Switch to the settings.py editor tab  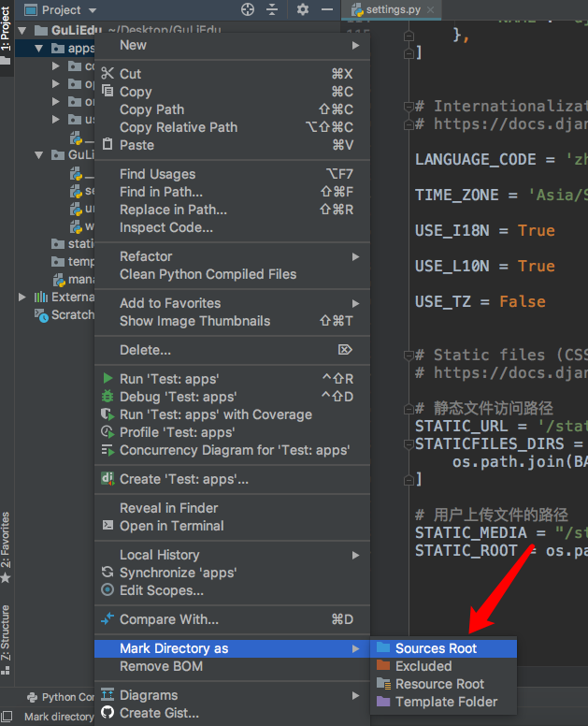click(x=393, y=9)
